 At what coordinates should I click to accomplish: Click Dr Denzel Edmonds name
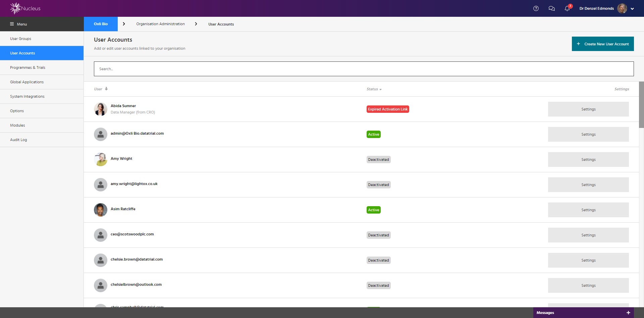tap(596, 8)
